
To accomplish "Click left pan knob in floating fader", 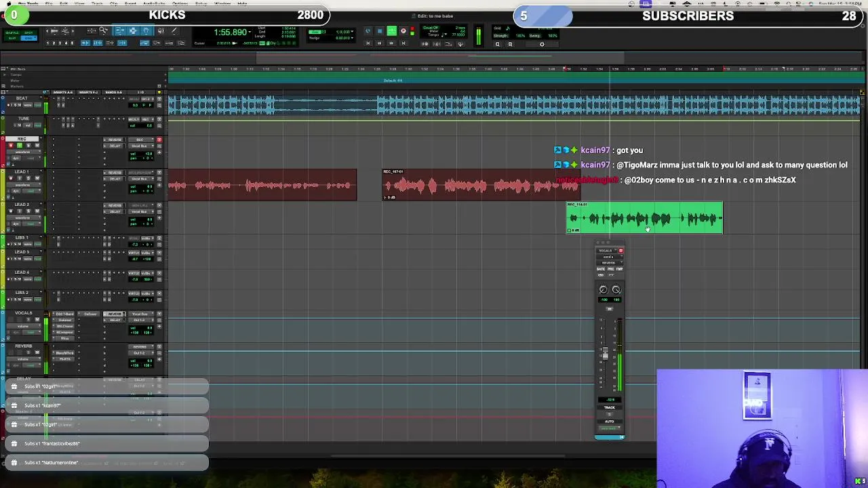I will point(604,289).
